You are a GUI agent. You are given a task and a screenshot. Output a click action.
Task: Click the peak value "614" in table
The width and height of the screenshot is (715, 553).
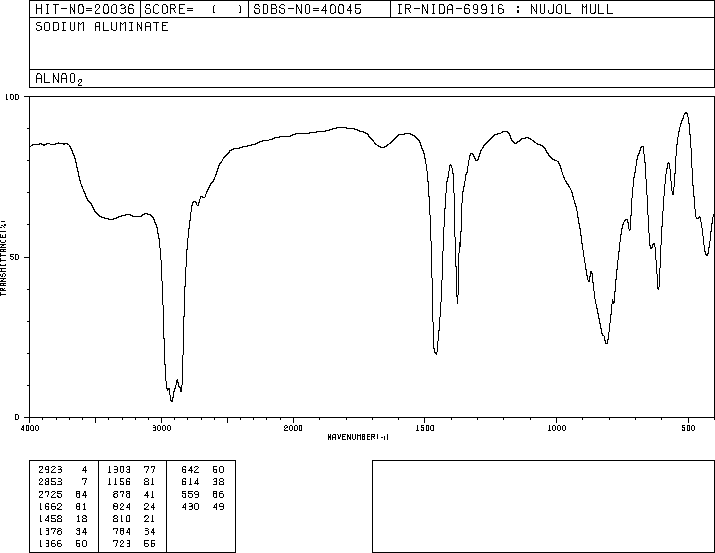tap(190, 482)
